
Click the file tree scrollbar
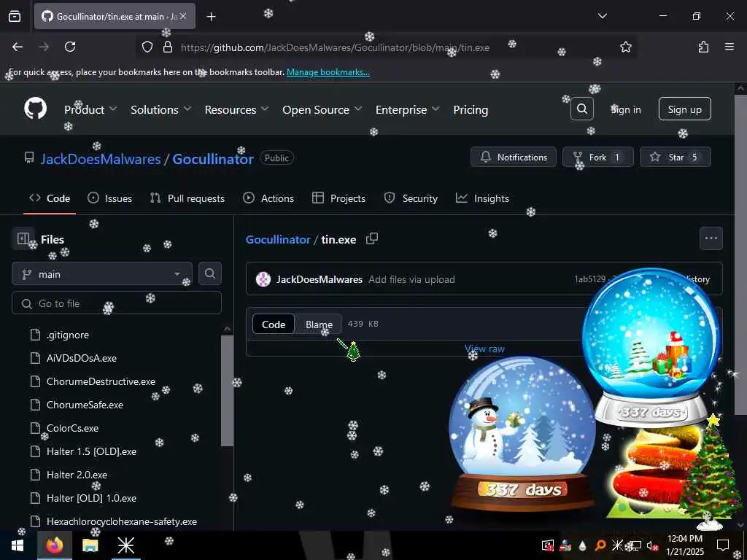tap(228, 391)
